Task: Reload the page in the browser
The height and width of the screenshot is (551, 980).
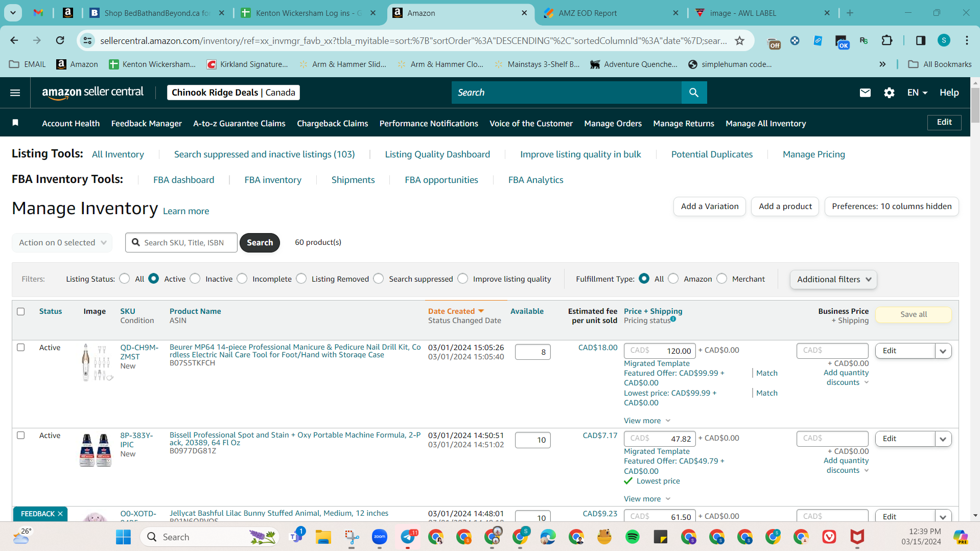Action: [x=60, y=40]
